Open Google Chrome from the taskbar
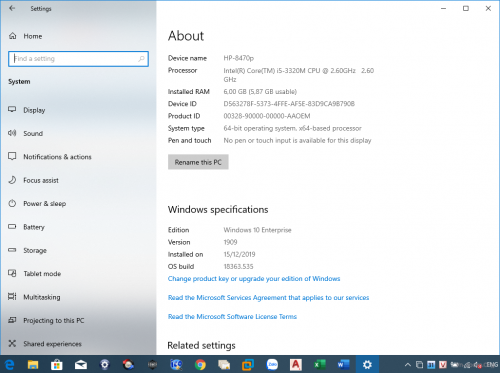The width and height of the screenshot is (500, 373). pyautogui.click(x=200, y=364)
